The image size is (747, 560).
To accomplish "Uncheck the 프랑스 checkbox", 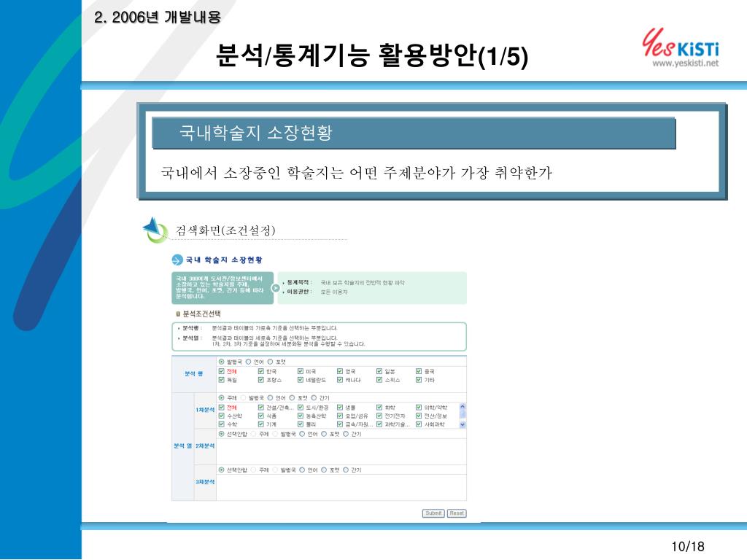I will [x=261, y=380].
